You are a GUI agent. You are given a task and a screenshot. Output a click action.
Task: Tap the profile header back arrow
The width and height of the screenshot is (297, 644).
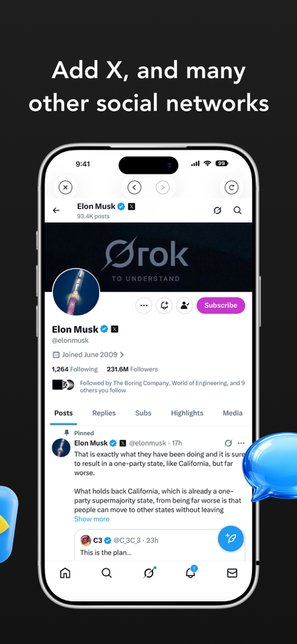[x=57, y=210]
